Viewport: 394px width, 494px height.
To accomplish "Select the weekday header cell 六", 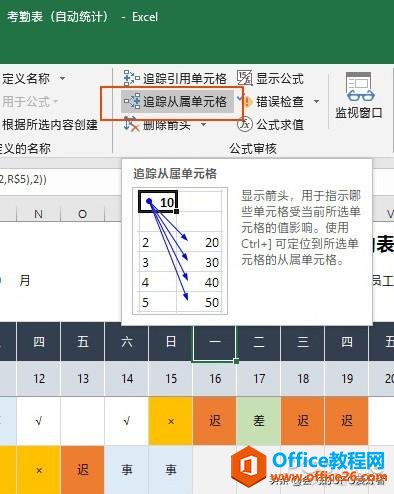I will tap(127, 342).
